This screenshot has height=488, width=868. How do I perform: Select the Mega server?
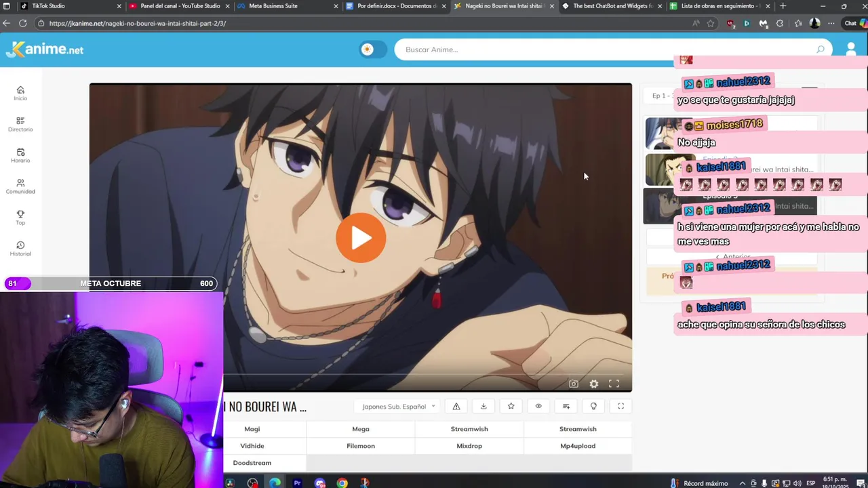tap(361, 429)
